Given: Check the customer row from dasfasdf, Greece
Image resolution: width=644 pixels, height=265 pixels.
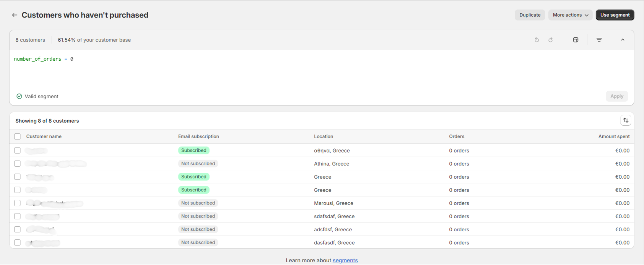Looking at the screenshot, I should [17, 242].
